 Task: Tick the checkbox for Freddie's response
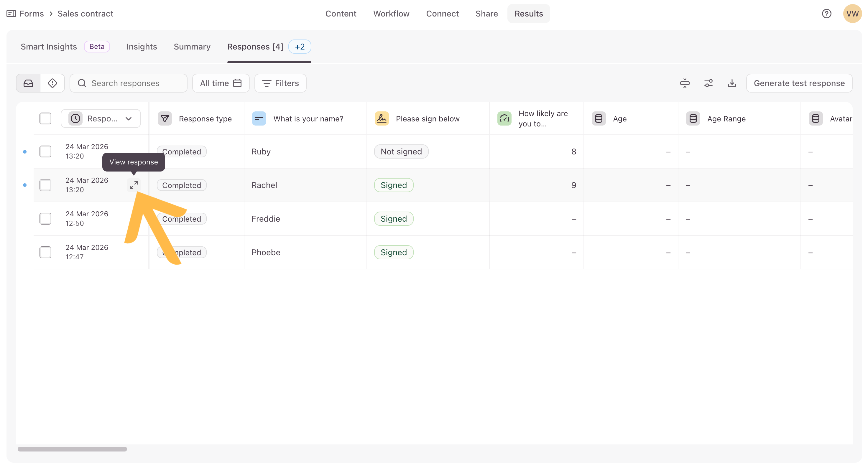(45, 219)
